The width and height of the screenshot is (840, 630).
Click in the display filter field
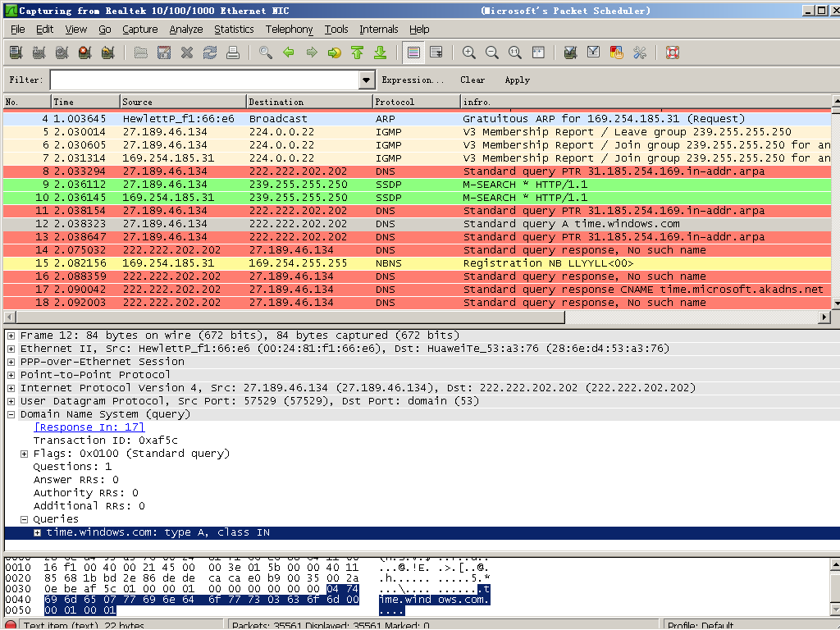pyautogui.click(x=204, y=80)
